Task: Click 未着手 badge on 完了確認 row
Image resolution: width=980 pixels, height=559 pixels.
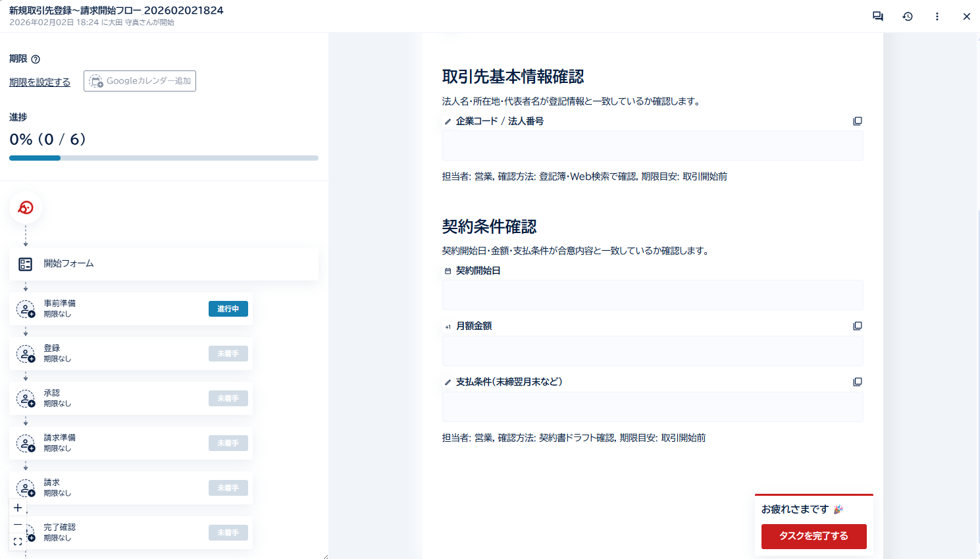Action: [x=228, y=533]
